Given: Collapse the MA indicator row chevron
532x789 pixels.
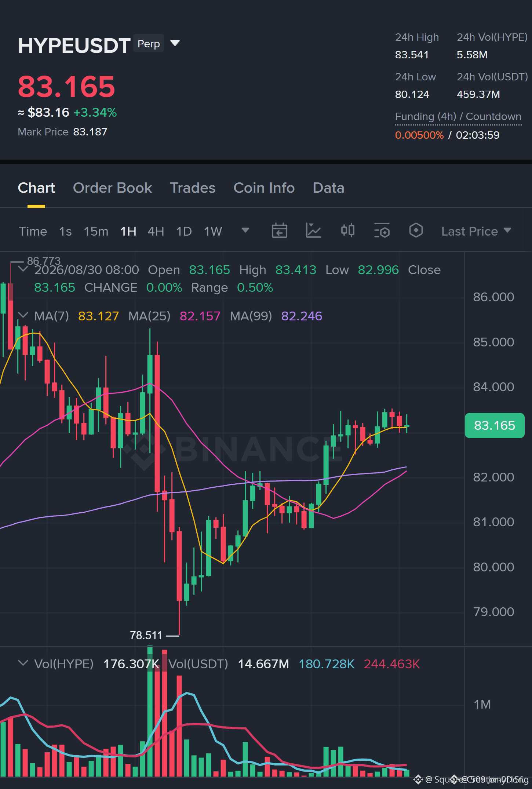Looking at the screenshot, I should [23, 315].
